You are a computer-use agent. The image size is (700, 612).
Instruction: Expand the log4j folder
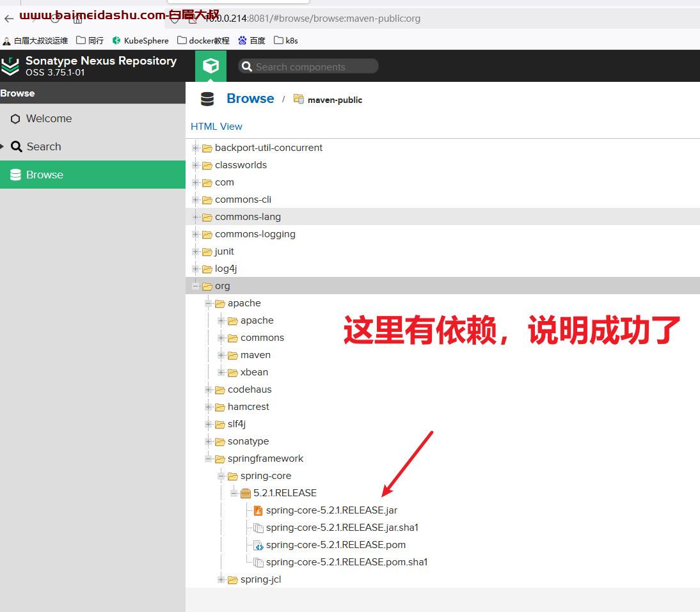pyautogui.click(x=196, y=269)
